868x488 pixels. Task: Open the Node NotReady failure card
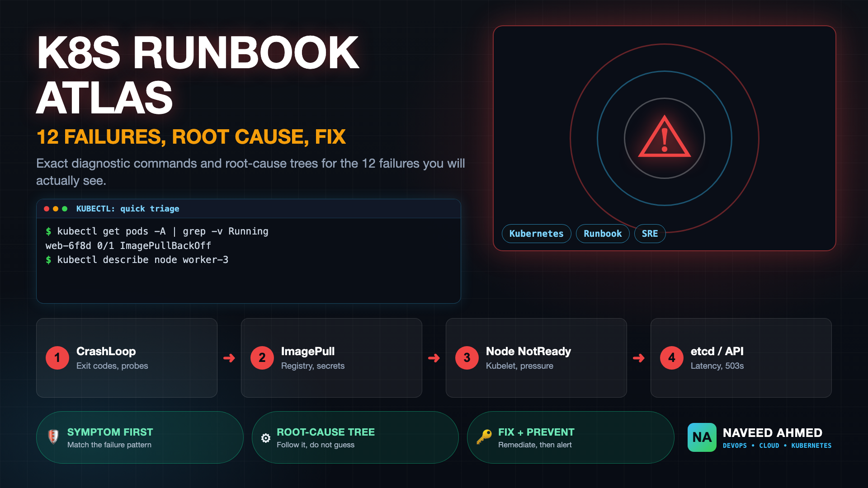pos(536,358)
